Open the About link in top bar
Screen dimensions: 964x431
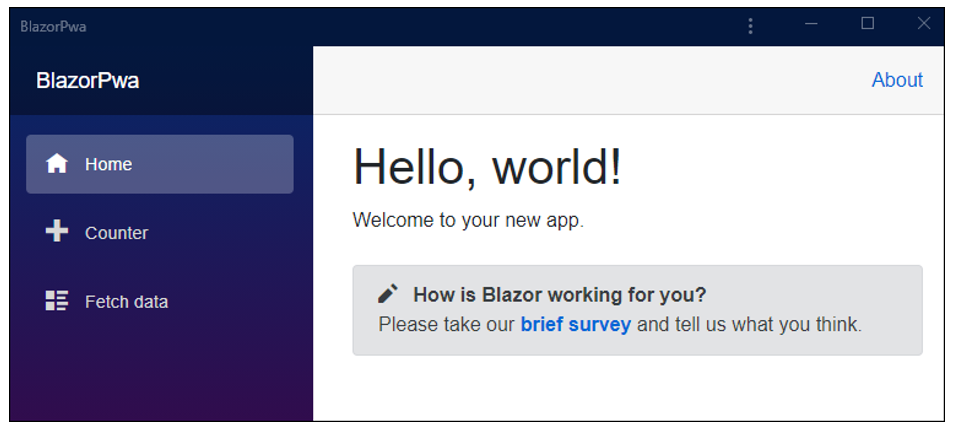tap(897, 80)
